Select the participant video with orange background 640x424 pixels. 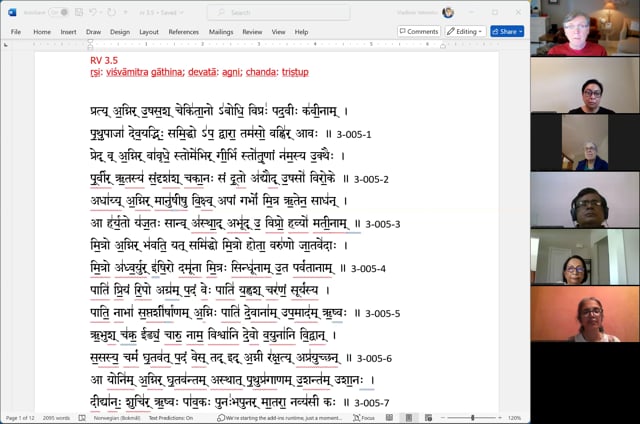click(585, 314)
